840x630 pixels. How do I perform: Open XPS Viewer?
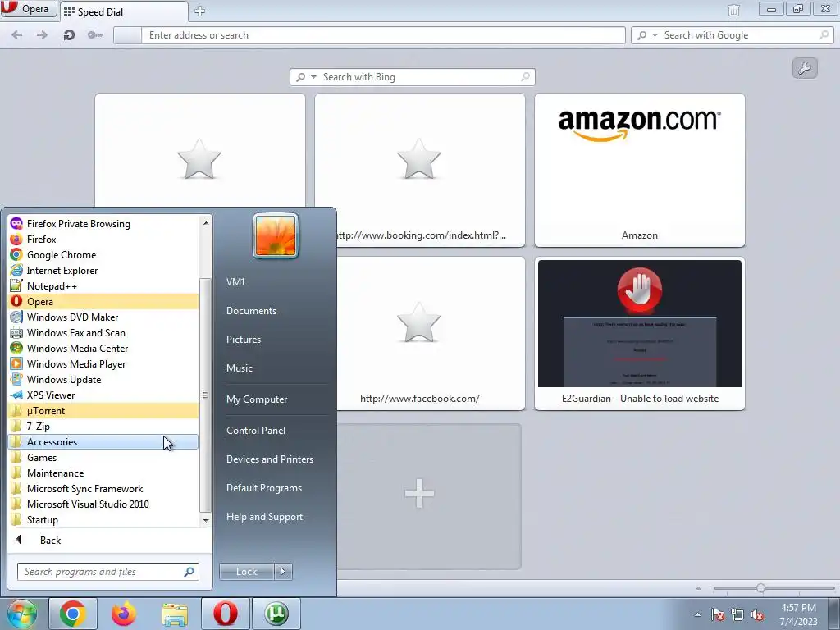coord(103,395)
